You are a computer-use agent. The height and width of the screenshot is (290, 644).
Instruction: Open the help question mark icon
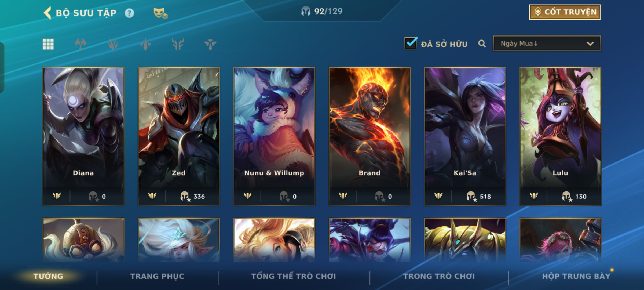tap(129, 13)
